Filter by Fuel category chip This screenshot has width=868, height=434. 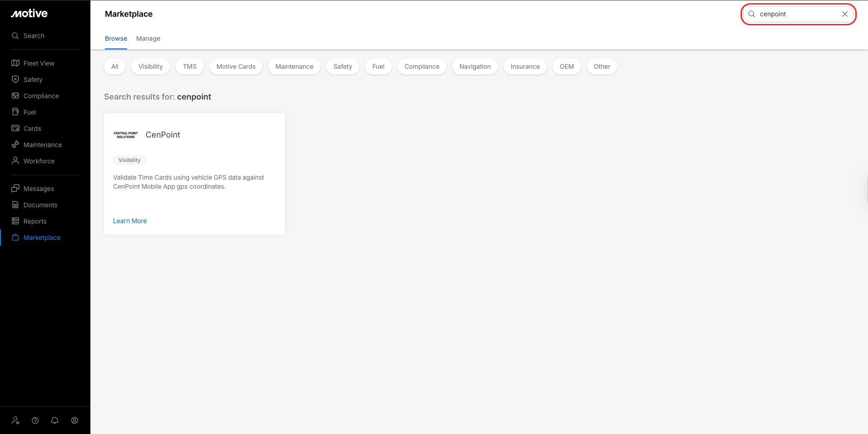[378, 67]
